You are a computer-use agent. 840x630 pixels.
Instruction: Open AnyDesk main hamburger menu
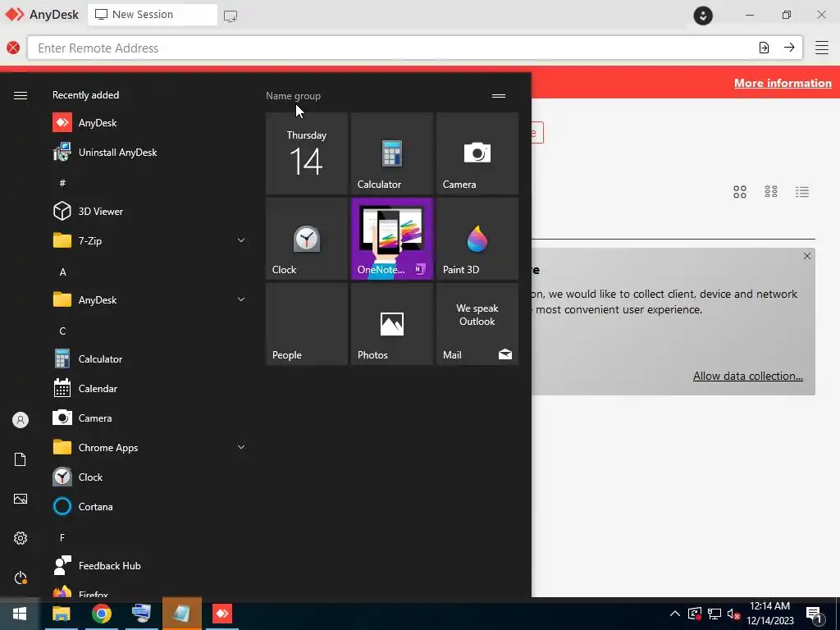coord(822,47)
